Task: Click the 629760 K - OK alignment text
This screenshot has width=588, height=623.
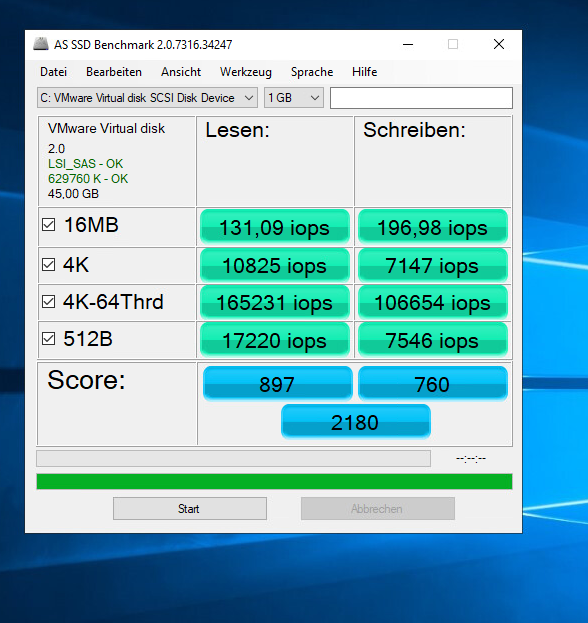Action: [x=88, y=179]
